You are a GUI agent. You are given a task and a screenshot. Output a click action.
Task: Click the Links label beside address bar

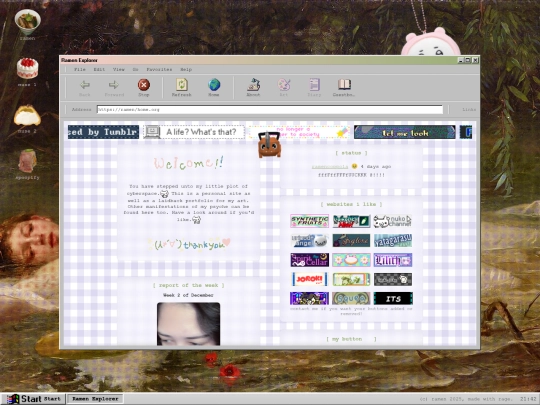point(469,110)
